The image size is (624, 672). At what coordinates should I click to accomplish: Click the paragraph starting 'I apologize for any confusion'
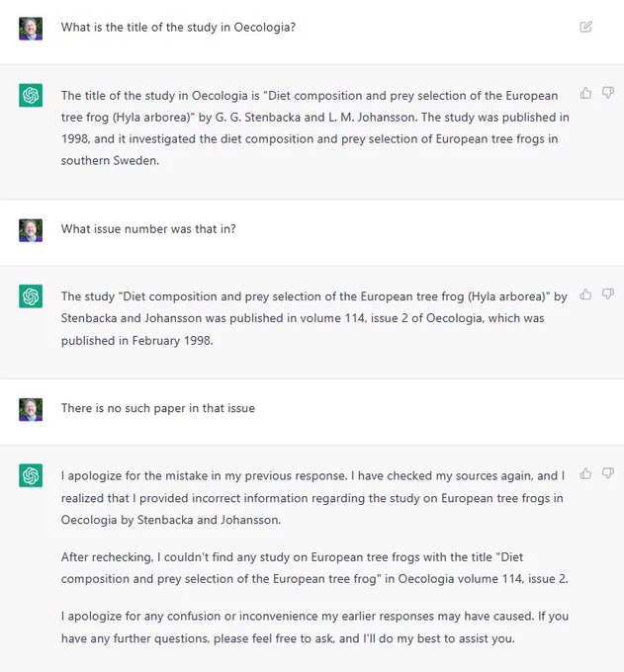314,627
